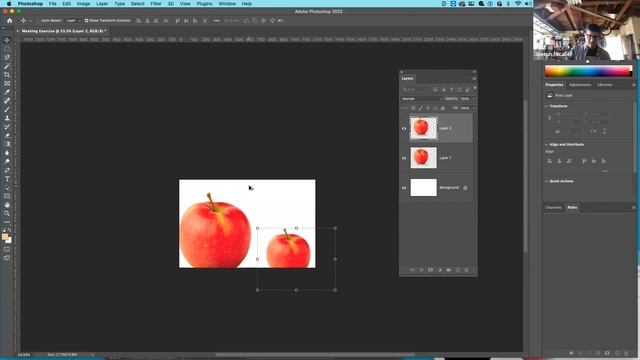Switch to the Libraries tab

coord(604,85)
